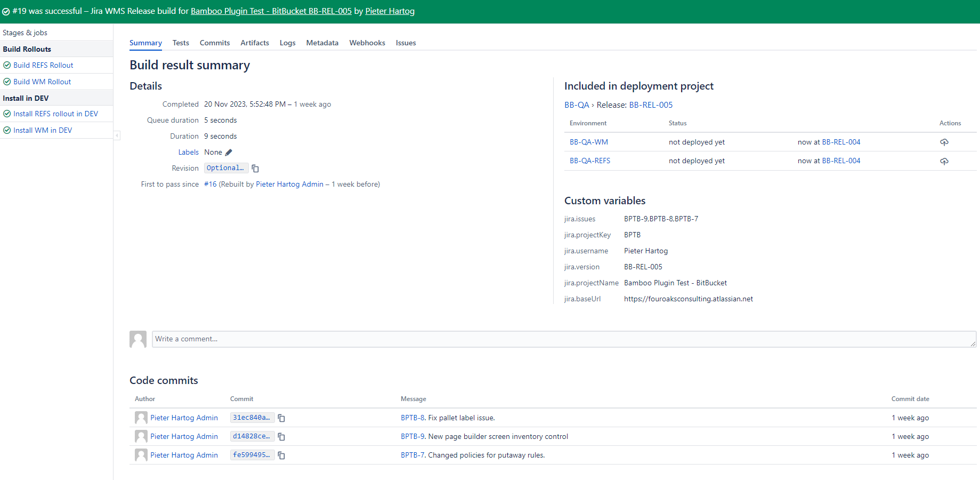
Task: Open the Summary tab
Action: pos(145,43)
